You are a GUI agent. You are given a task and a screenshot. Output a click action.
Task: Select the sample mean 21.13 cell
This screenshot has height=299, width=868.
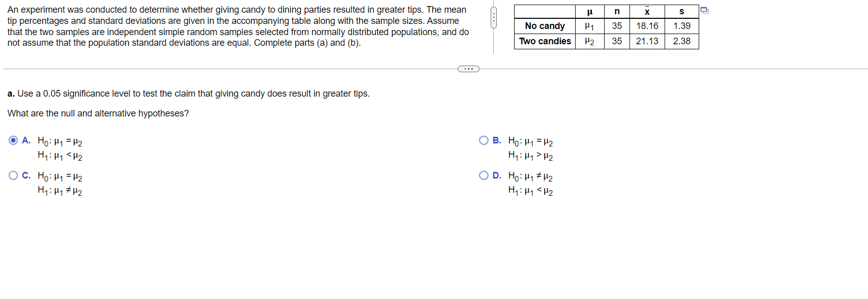[x=647, y=42]
